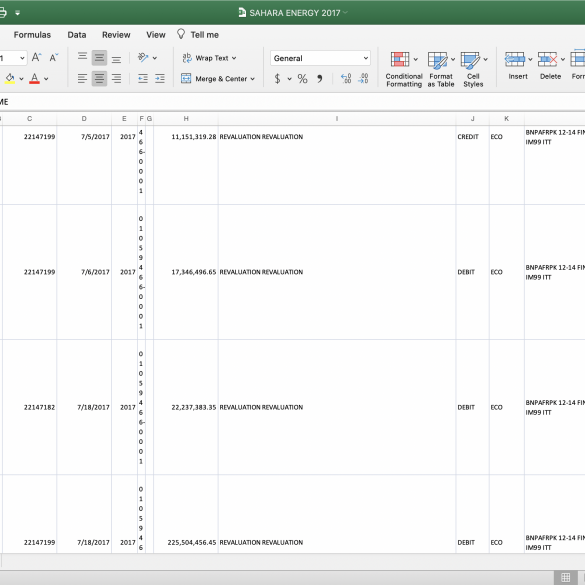
Task: Apply accounting currency format
Action: pyautogui.click(x=277, y=79)
